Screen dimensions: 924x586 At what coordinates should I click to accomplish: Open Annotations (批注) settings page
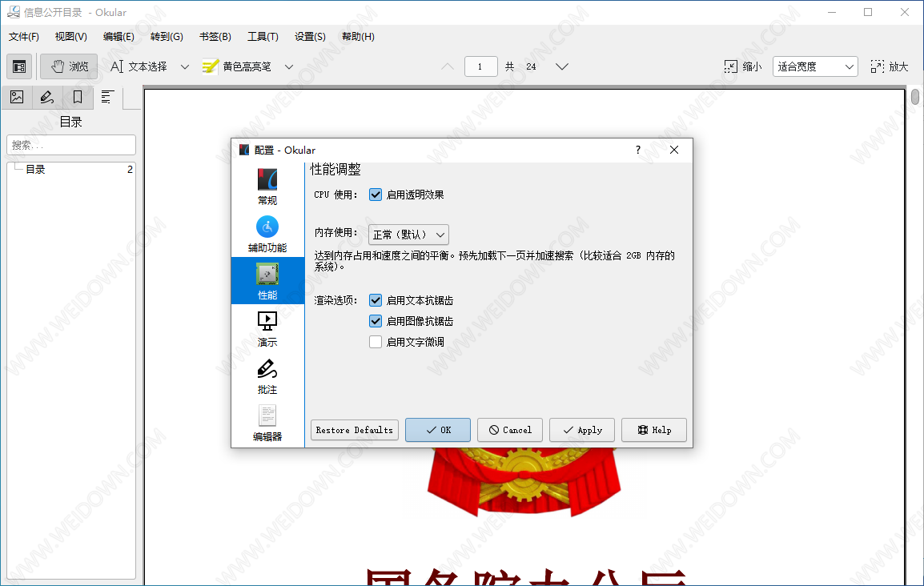click(267, 375)
